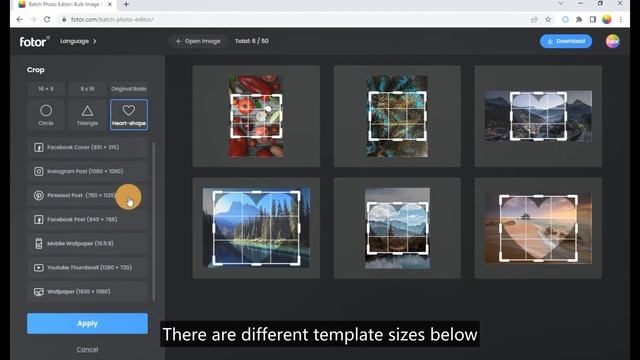Select the forest lake photo thumbnail
Viewport: 640px width, 360px height.
pos(256,228)
